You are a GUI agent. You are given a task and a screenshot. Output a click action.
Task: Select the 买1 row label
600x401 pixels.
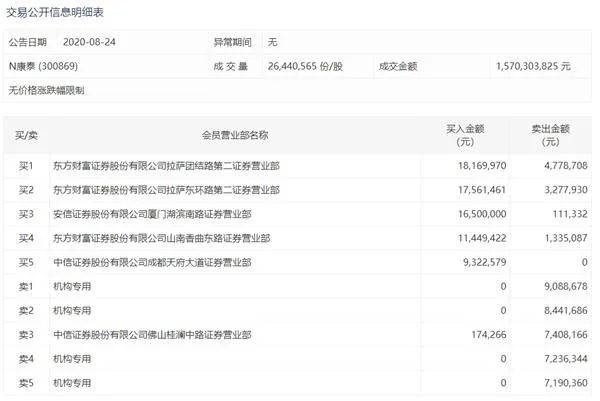(26, 166)
